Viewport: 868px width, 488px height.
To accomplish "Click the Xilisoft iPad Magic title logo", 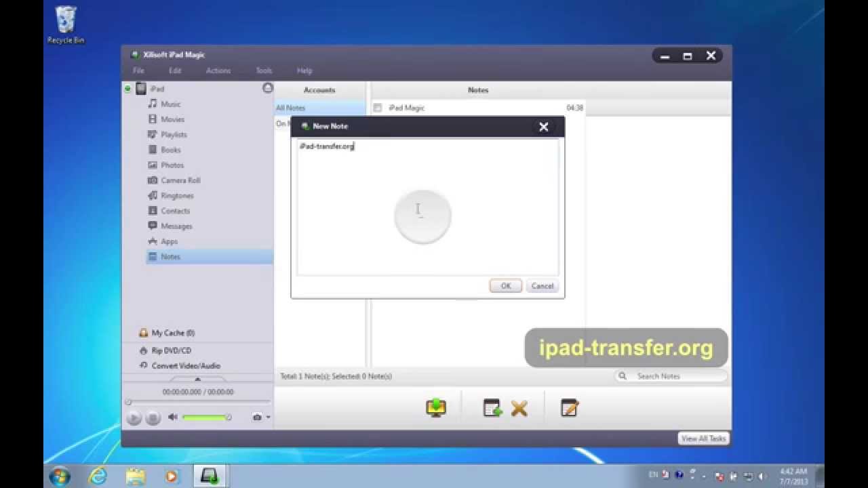I will [x=134, y=55].
